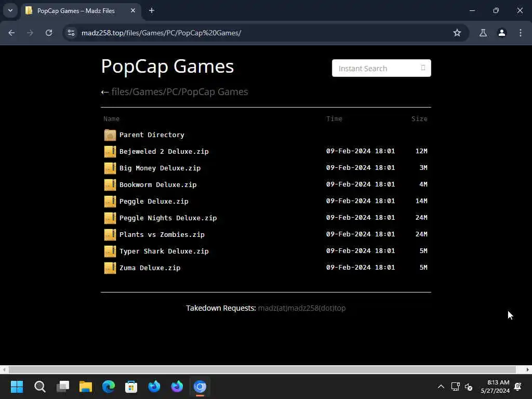Sort the listing by Name column
Screen dimensions: 532x399
pos(111,119)
